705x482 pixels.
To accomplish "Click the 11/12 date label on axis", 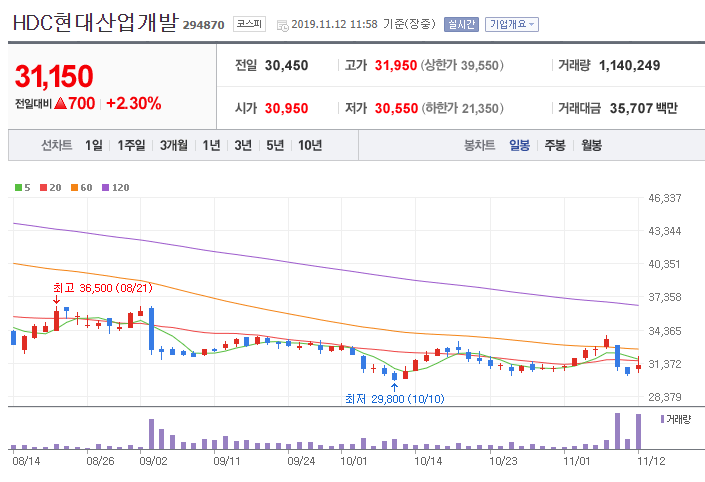I will coord(651,461).
